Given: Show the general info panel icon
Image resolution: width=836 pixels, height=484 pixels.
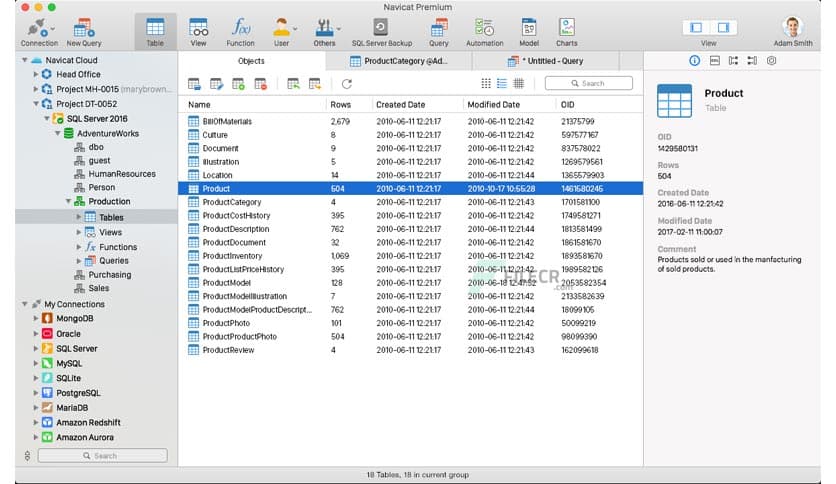Looking at the screenshot, I should point(694,61).
